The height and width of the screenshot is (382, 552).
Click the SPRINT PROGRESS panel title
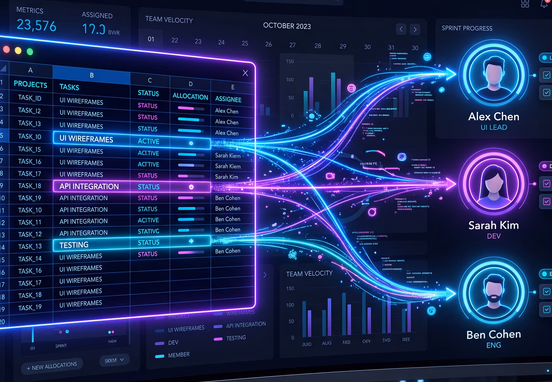pos(467,28)
